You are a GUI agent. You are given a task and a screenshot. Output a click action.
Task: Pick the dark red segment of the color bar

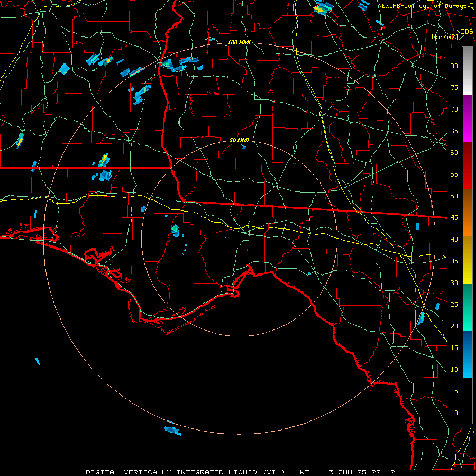coord(467,166)
